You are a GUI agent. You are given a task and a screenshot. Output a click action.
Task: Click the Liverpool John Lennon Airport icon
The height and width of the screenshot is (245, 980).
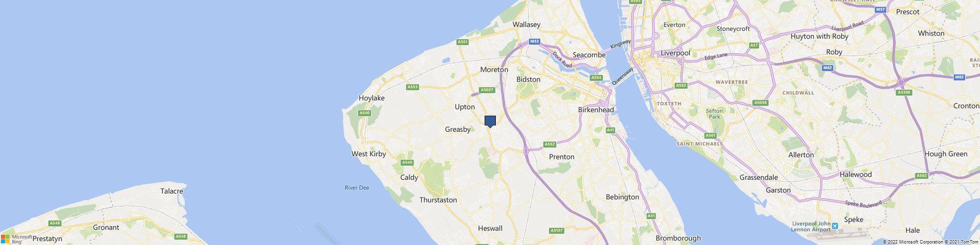pos(835,226)
